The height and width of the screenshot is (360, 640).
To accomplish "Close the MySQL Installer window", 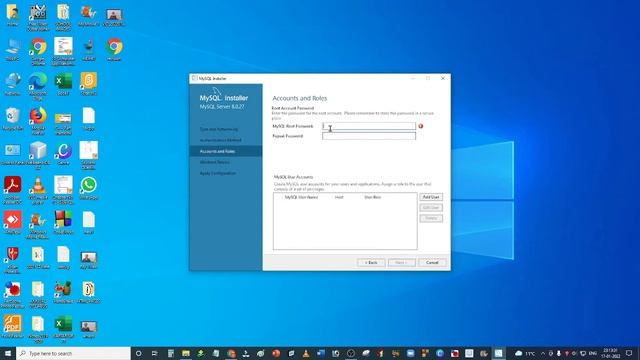I will point(443,78).
